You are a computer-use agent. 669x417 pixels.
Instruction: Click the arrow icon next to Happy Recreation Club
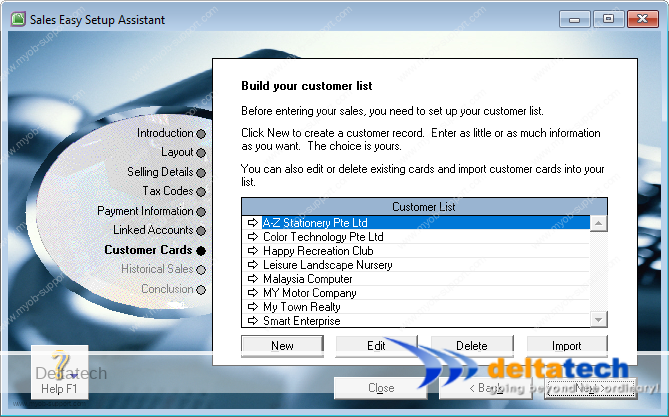tap(253, 251)
